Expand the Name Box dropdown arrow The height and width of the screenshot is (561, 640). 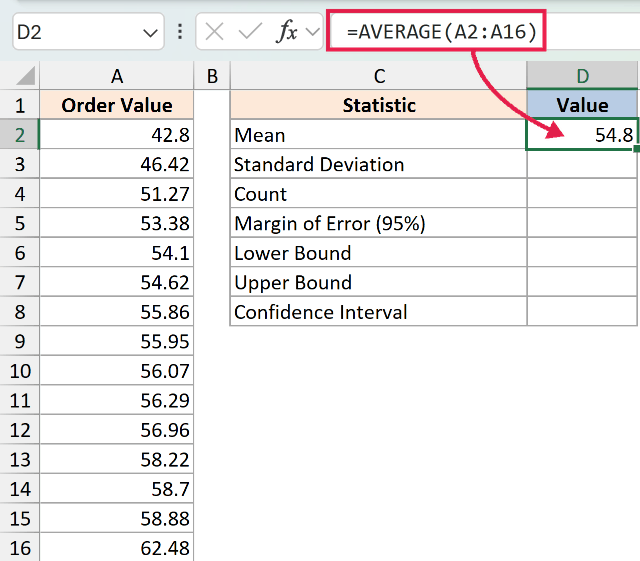[150, 33]
